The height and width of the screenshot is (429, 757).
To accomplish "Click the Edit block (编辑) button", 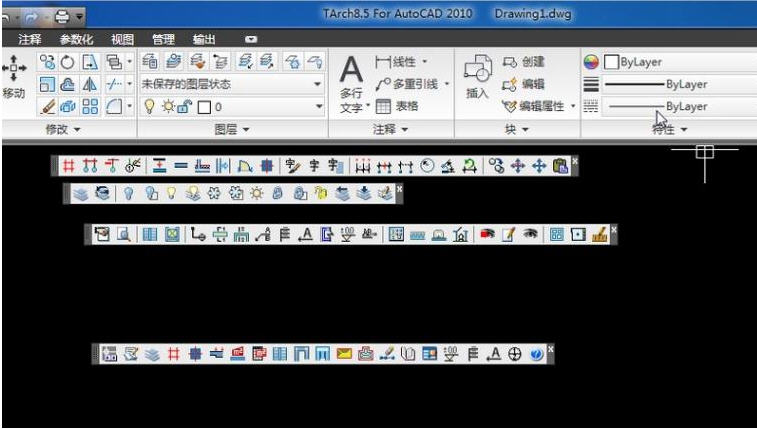I will click(x=524, y=84).
